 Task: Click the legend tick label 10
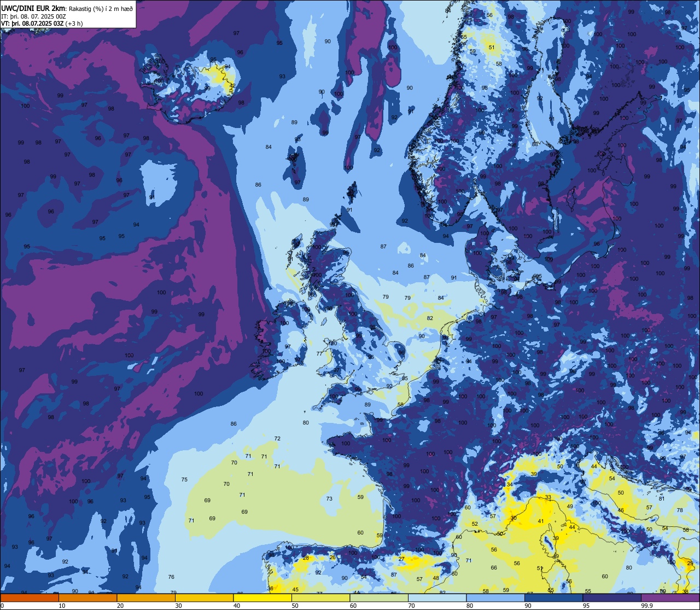(x=62, y=606)
